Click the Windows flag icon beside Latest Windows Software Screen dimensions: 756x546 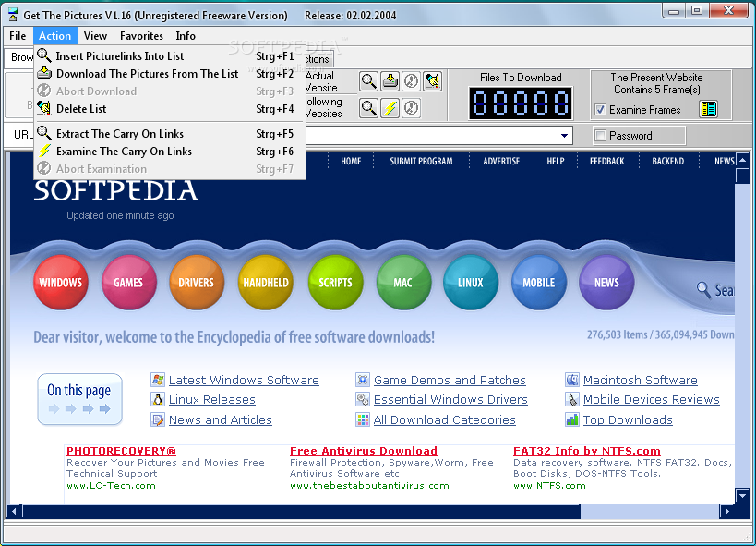point(158,380)
